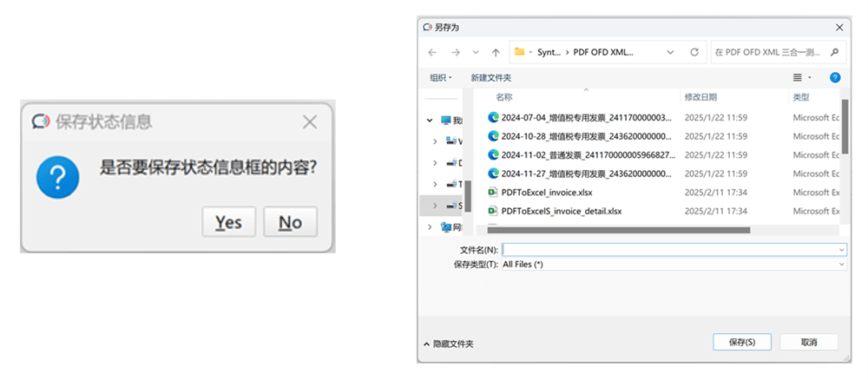Click Edge icon of 2024-07-04 file
The height and width of the screenshot is (380, 868).
coord(493,118)
